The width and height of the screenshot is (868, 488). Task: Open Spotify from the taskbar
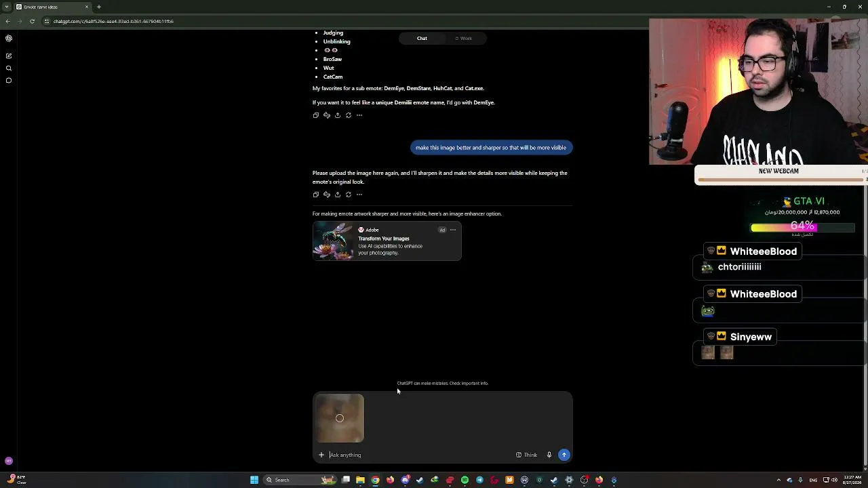coord(465,480)
